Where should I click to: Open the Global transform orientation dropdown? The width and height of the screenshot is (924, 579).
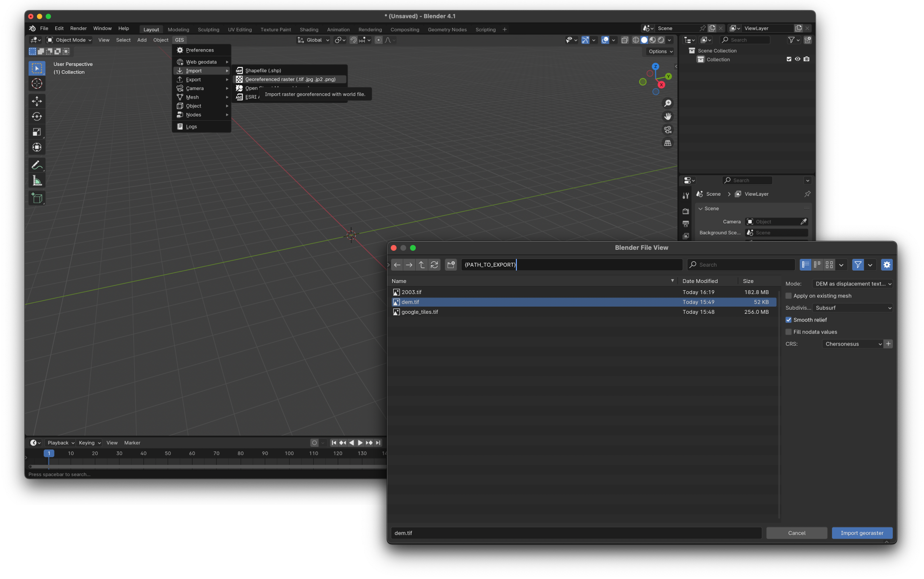point(313,40)
